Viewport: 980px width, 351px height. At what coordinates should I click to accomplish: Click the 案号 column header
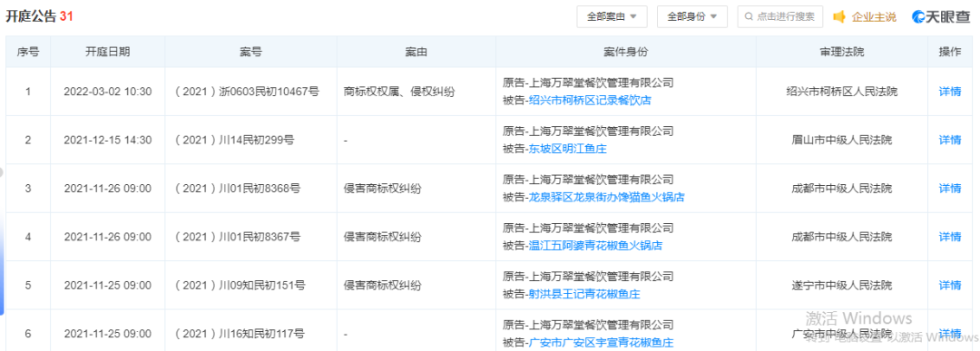click(x=250, y=53)
